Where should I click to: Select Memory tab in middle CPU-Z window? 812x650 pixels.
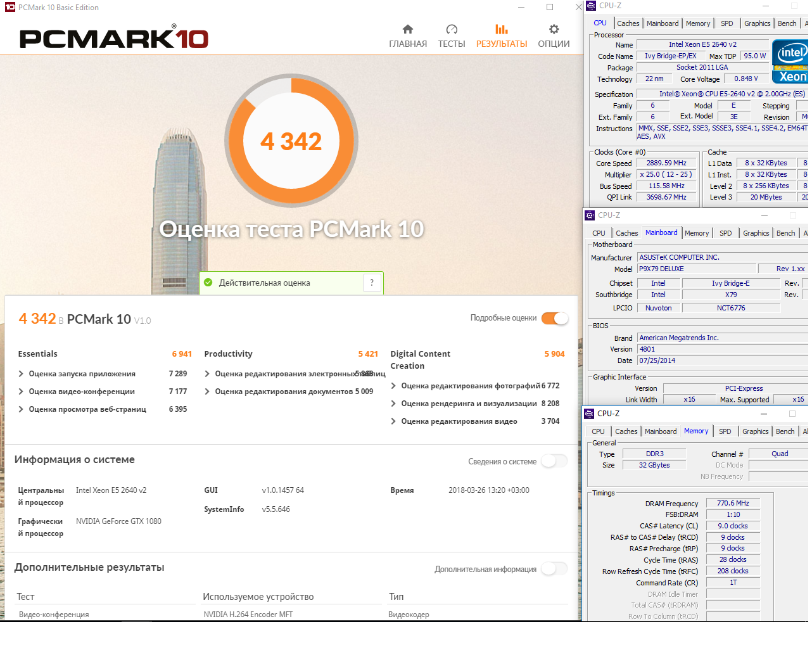(697, 233)
